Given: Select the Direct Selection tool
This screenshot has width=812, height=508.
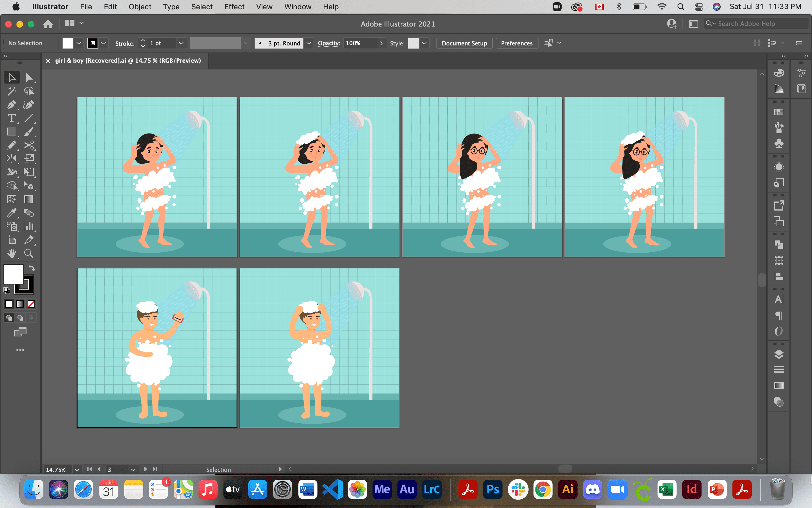Looking at the screenshot, I should 29,78.
